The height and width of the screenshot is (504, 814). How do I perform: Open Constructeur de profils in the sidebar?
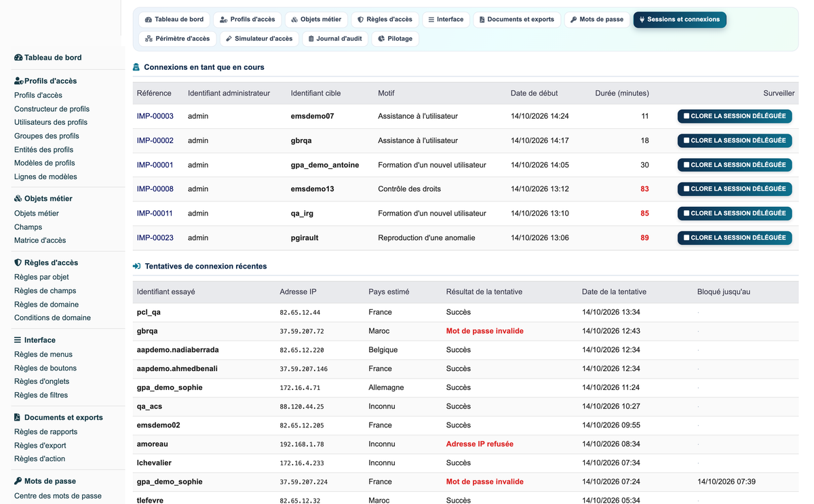tap(52, 109)
